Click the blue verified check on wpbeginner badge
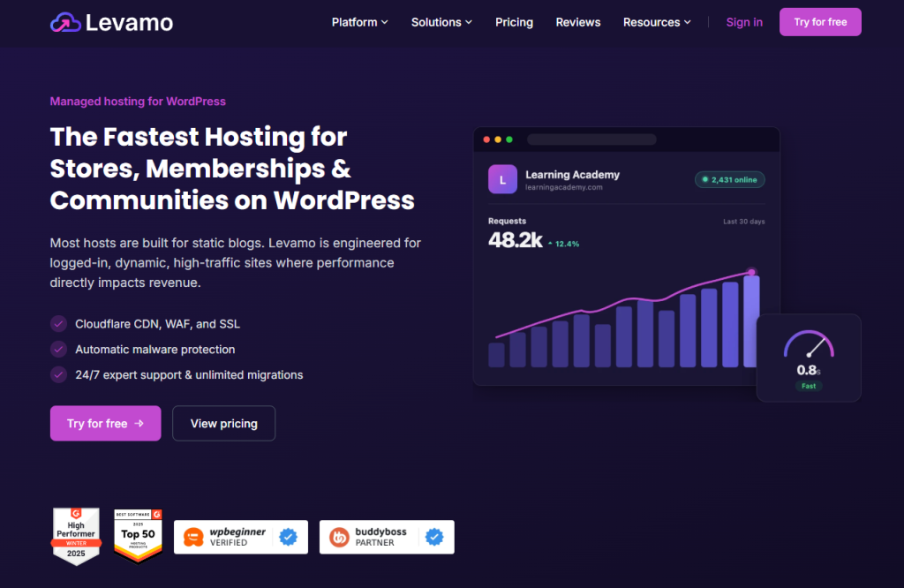Screen dimensions: 904x588 (289, 537)
